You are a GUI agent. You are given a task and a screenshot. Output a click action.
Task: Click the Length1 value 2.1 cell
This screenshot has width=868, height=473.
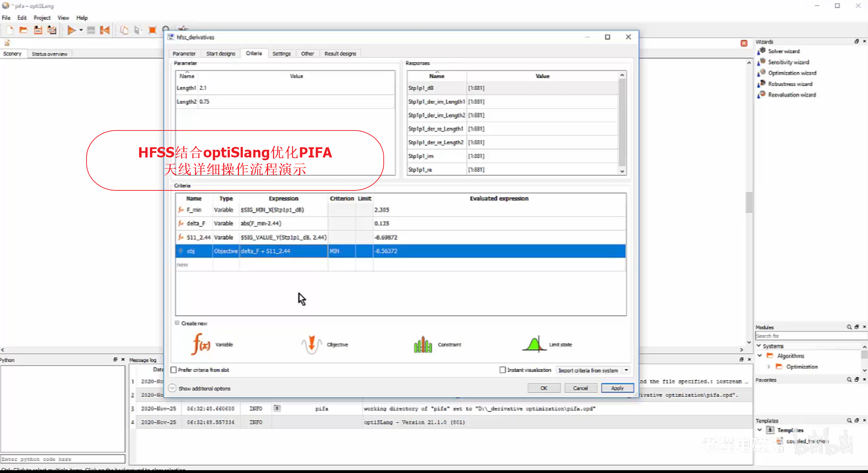coord(296,88)
